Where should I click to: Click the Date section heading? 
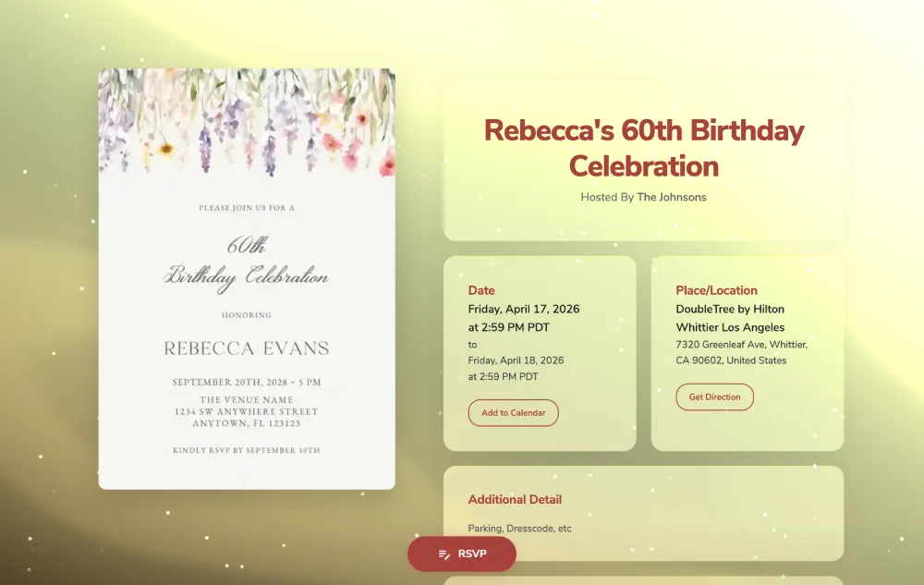[481, 290]
